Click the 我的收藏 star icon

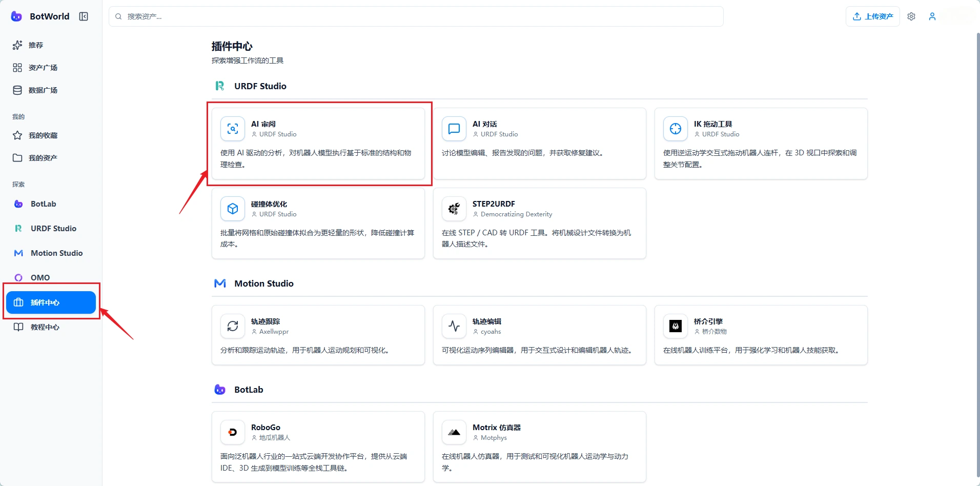pyautogui.click(x=17, y=135)
